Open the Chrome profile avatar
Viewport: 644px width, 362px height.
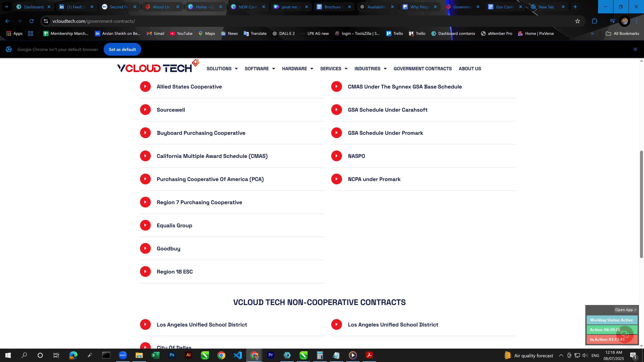(x=624, y=21)
